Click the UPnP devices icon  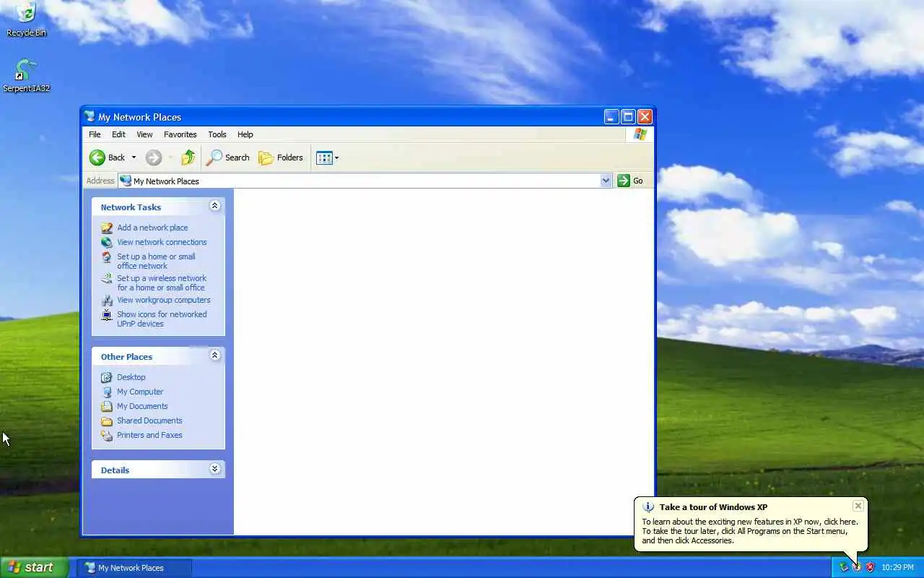[x=107, y=314]
